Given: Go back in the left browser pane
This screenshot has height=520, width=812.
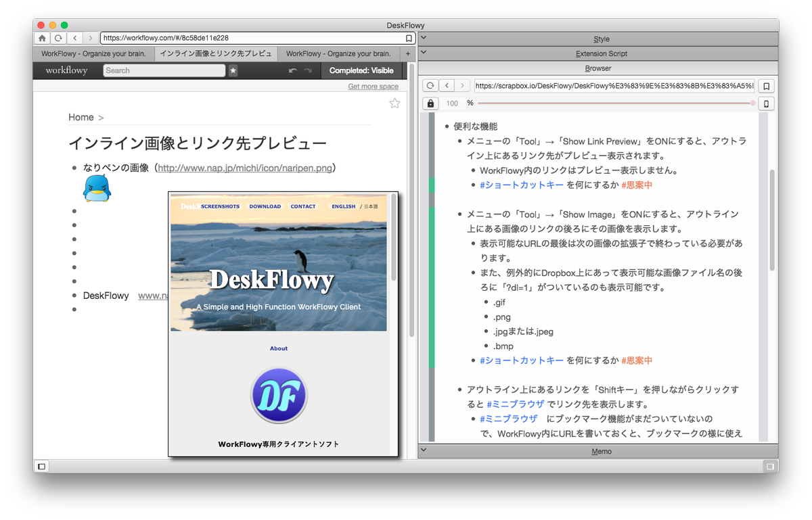Looking at the screenshot, I should (x=74, y=39).
